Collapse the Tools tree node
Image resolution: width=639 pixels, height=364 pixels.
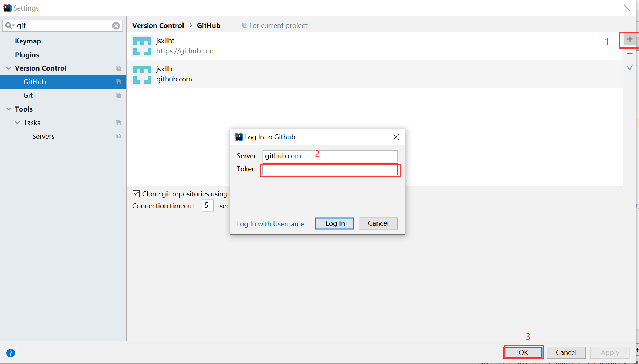pyautogui.click(x=8, y=109)
